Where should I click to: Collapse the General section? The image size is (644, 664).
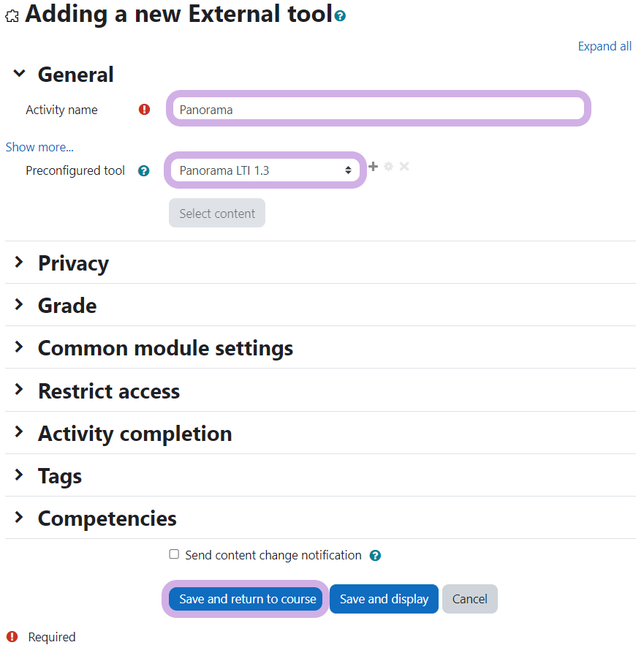20,74
